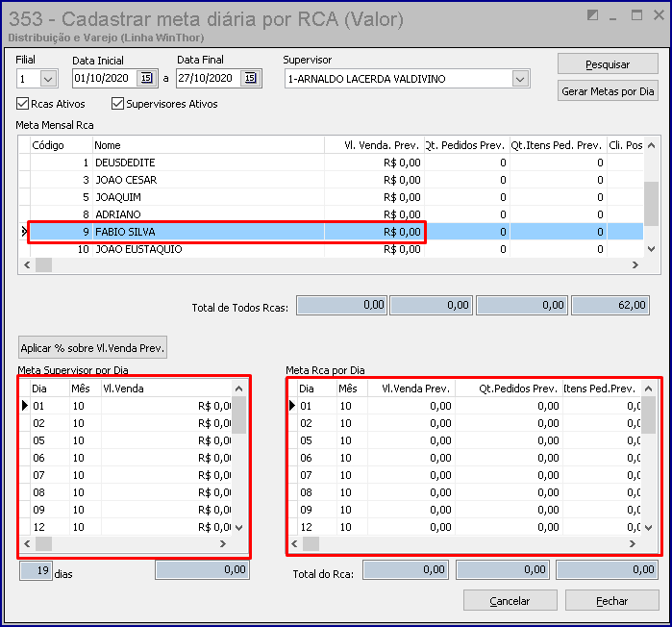Click first Total do Rca value field
The image size is (672, 627).
(406, 570)
